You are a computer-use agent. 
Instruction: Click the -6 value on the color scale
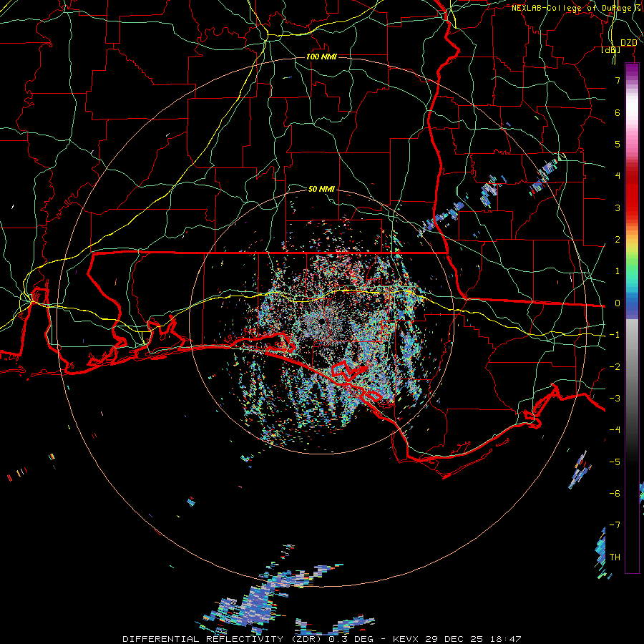[x=615, y=494]
